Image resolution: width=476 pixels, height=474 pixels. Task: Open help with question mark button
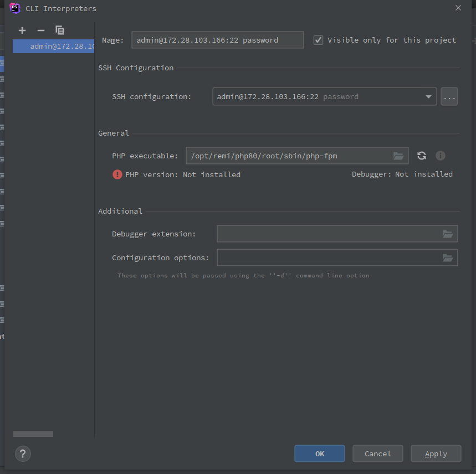(23, 455)
